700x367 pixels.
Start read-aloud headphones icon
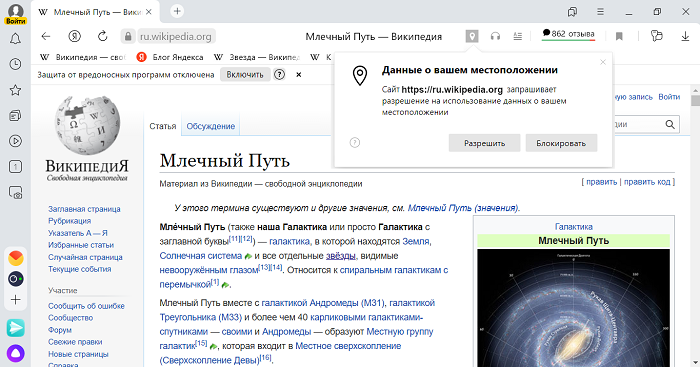click(x=495, y=36)
